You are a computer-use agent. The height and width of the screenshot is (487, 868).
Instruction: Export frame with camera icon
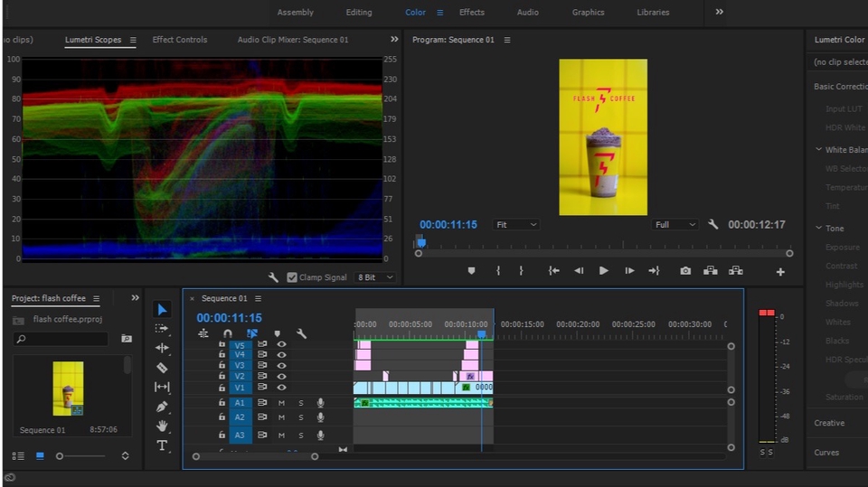(685, 271)
